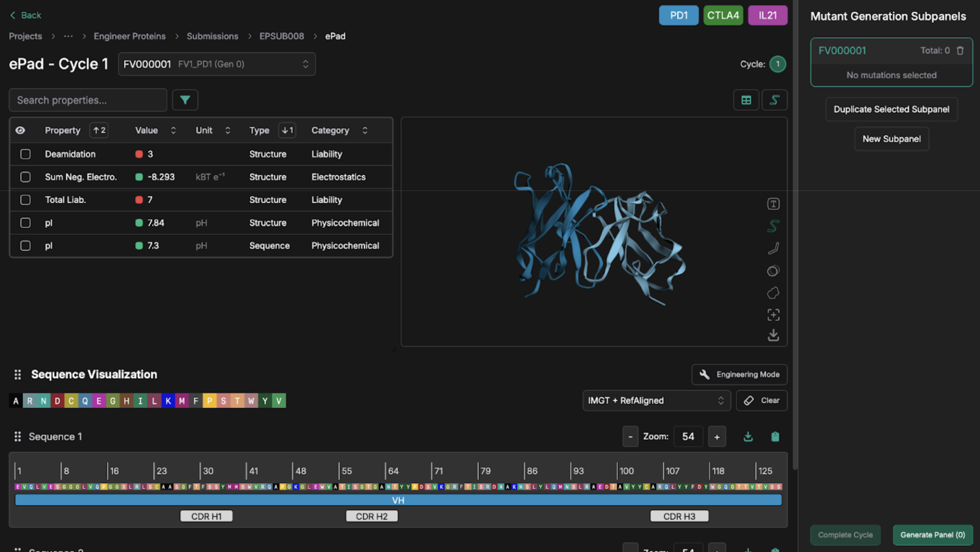
Task: Click the green filter funnel icon
Action: click(185, 100)
